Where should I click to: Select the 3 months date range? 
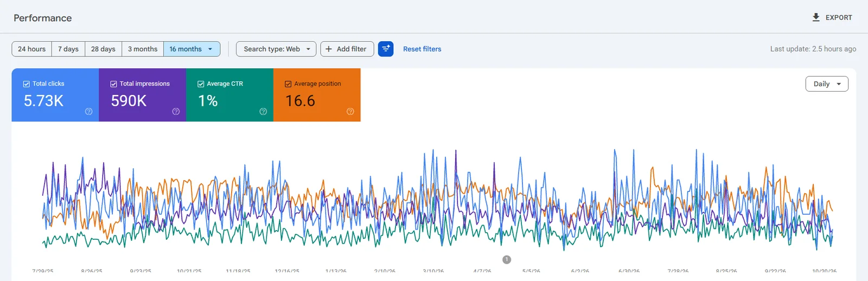(x=143, y=49)
